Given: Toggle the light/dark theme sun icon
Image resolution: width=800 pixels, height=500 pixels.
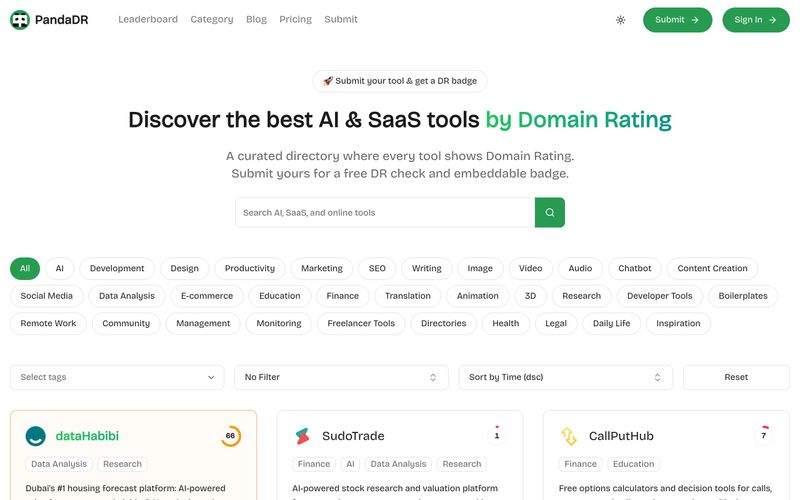Looking at the screenshot, I should 620,20.
